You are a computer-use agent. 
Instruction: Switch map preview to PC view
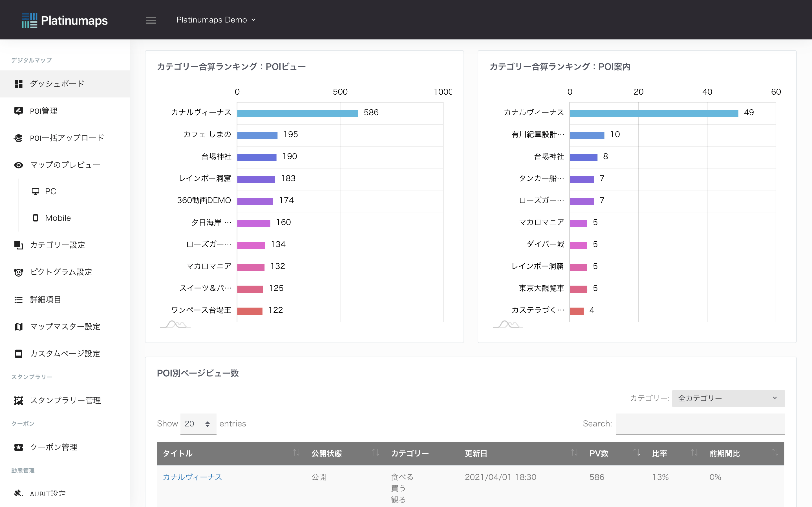[51, 191]
